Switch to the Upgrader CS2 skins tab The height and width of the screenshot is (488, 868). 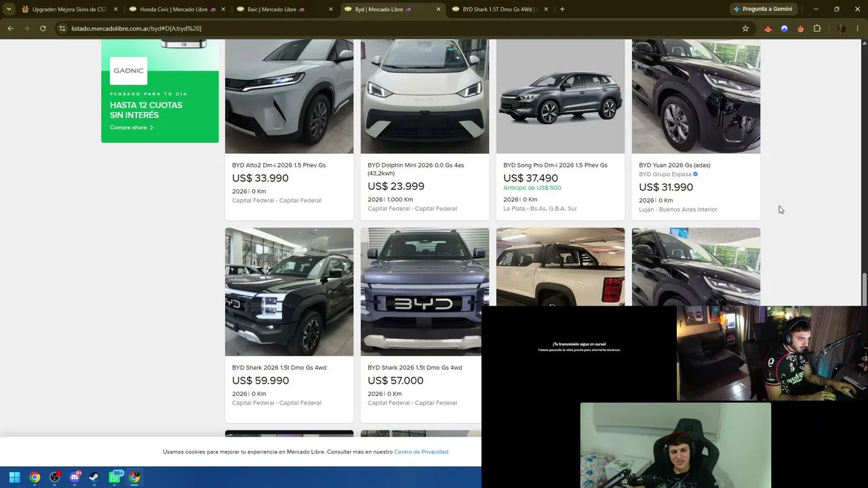pos(69,9)
